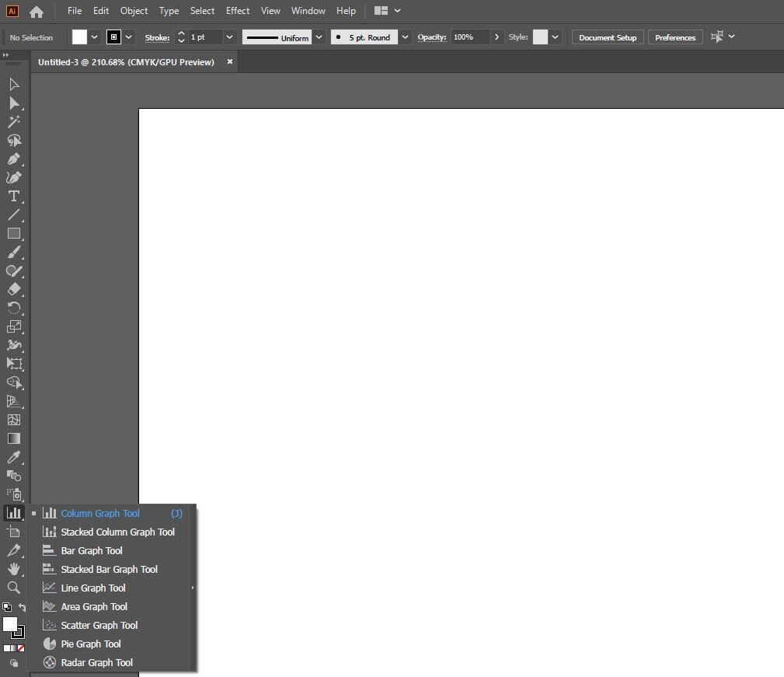Open Illustrator Preferences
This screenshot has height=677, width=784.
click(674, 37)
